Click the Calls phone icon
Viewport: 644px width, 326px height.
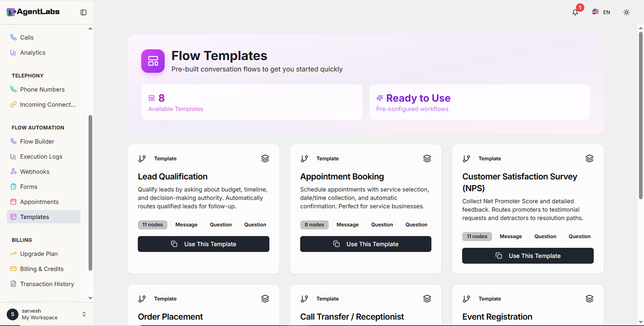pos(13,37)
